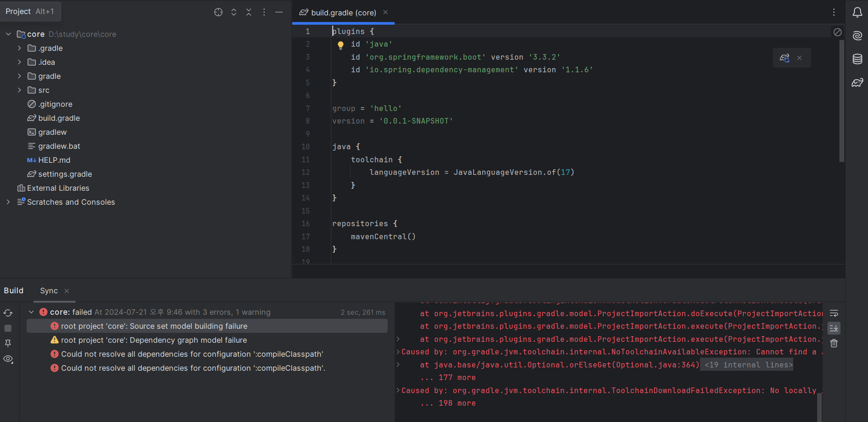The width and height of the screenshot is (868, 422).
Task: Click the intention lightbulb on line 2
Action: point(341,45)
